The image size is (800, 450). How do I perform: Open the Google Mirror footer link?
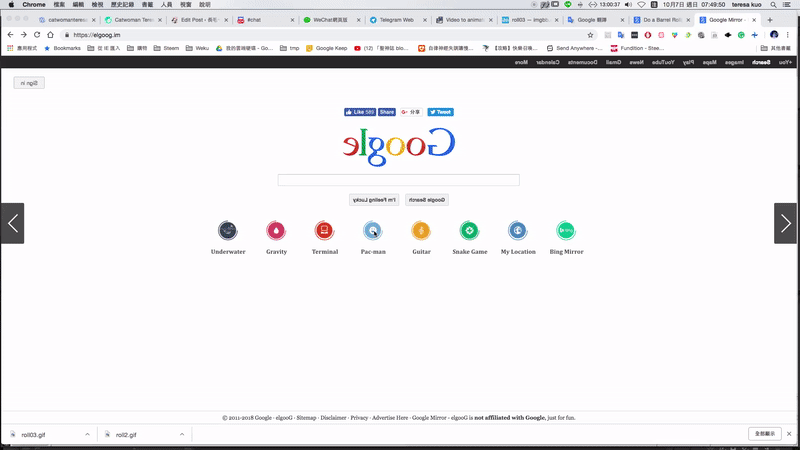429,417
